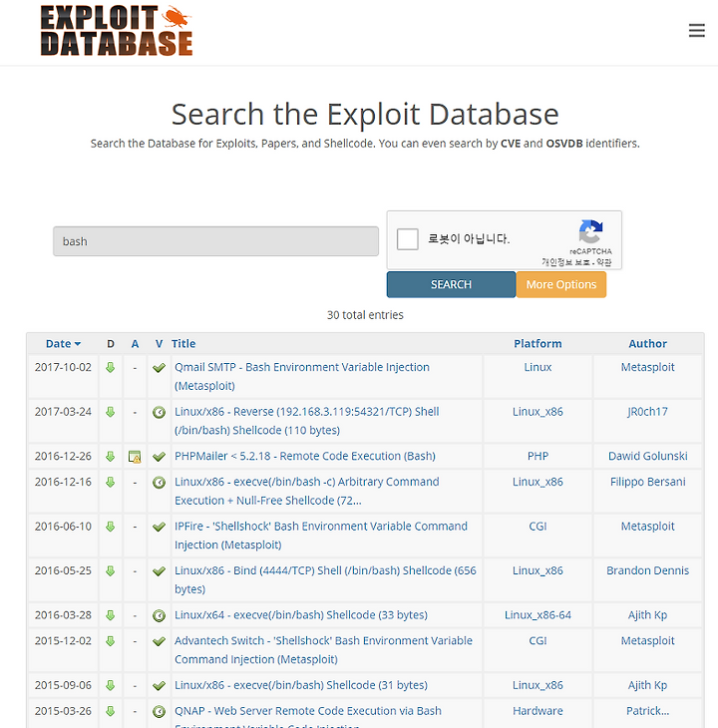Click the unverified clock icon for QNAP row
This screenshot has width=718, height=728.
point(159,711)
